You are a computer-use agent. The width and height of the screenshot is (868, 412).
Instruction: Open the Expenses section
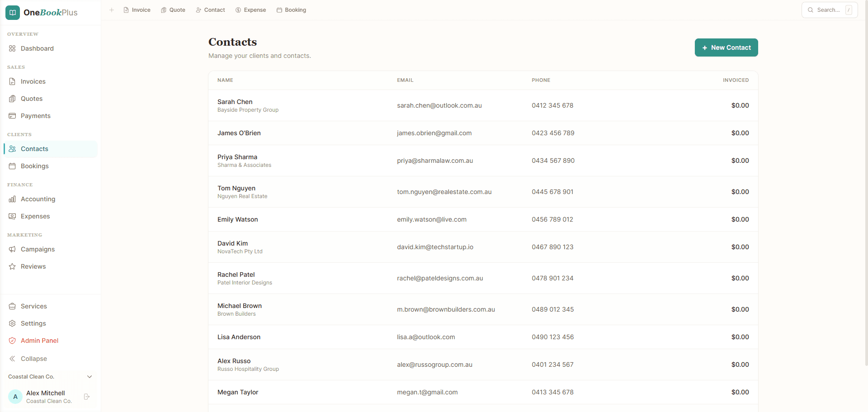click(35, 216)
